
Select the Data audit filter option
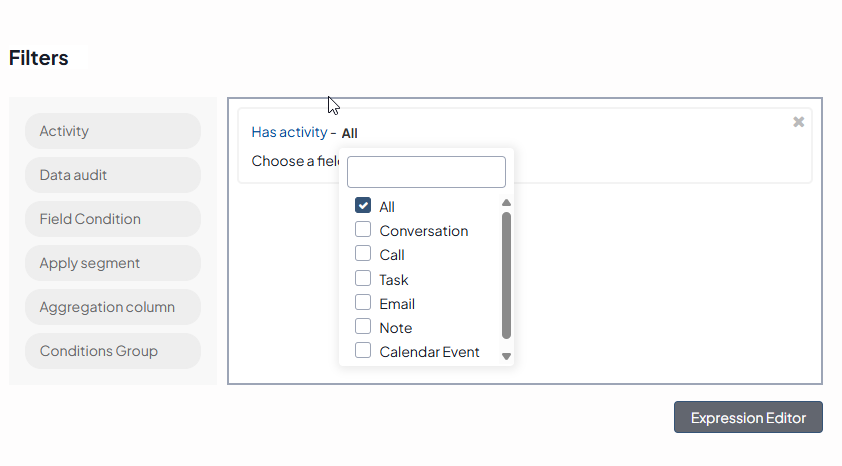[x=113, y=175]
